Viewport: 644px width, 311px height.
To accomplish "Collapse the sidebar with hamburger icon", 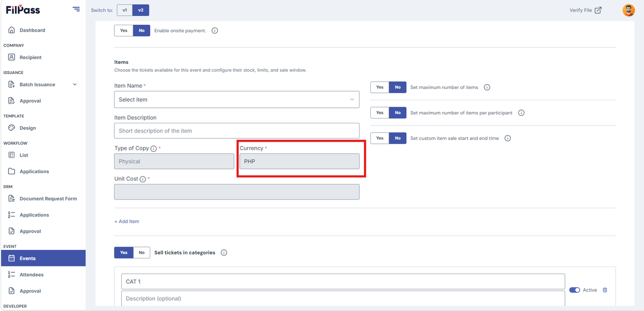I will (76, 10).
